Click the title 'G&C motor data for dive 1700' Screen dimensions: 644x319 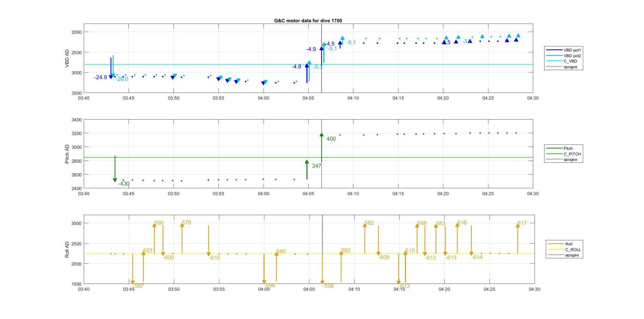pyautogui.click(x=308, y=21)
